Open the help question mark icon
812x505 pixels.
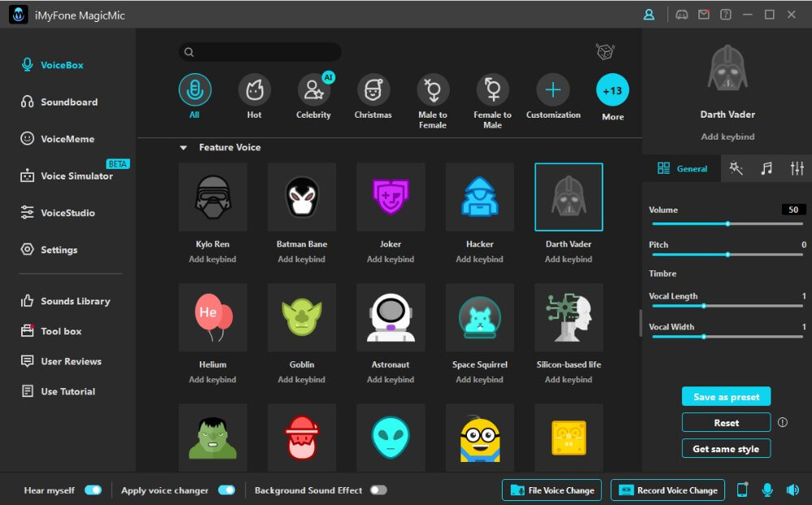(x=725, y=15)
